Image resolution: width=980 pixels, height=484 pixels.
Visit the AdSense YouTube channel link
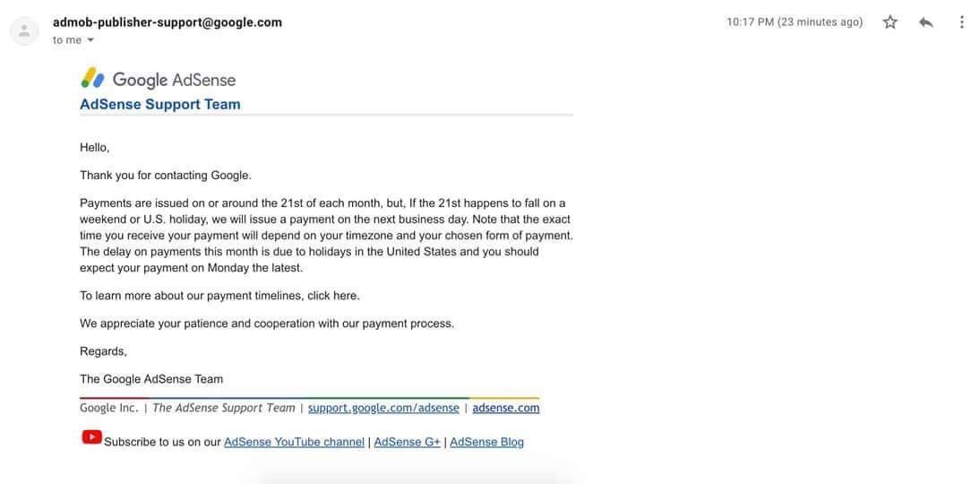click(294, 442)
